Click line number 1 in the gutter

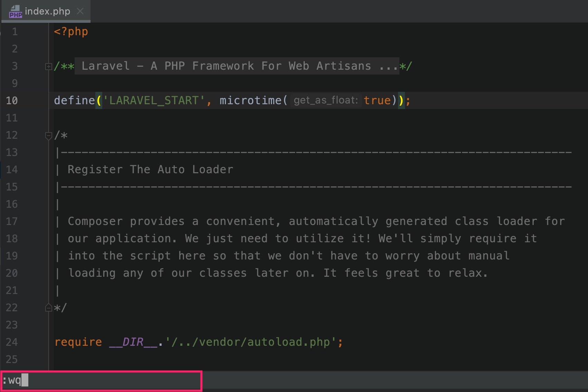point(15,32)
